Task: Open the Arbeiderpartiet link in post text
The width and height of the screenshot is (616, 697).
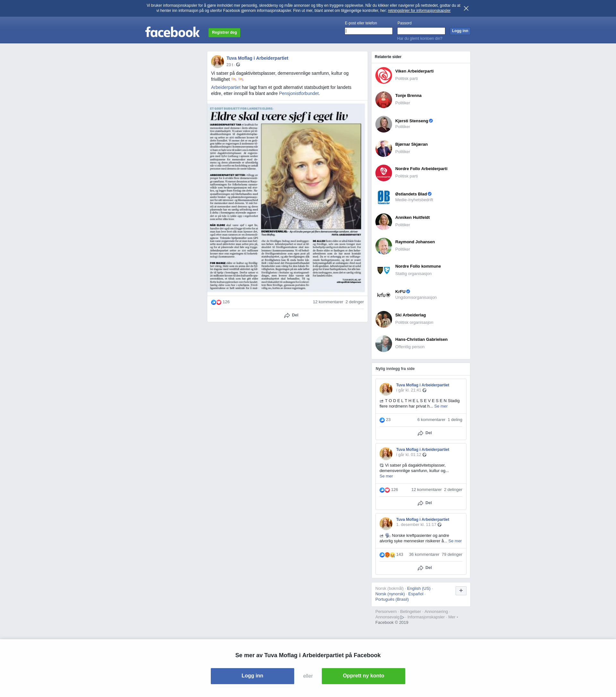Action: tap(226, 87)
